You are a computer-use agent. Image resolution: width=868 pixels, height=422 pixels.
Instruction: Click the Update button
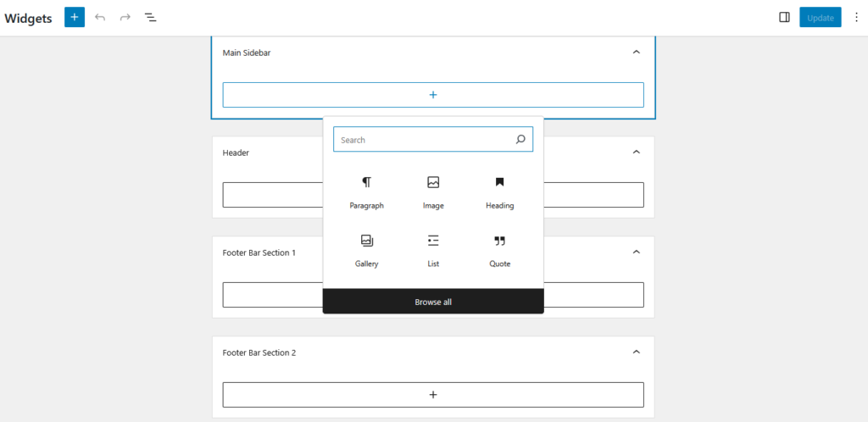point(821,18)
